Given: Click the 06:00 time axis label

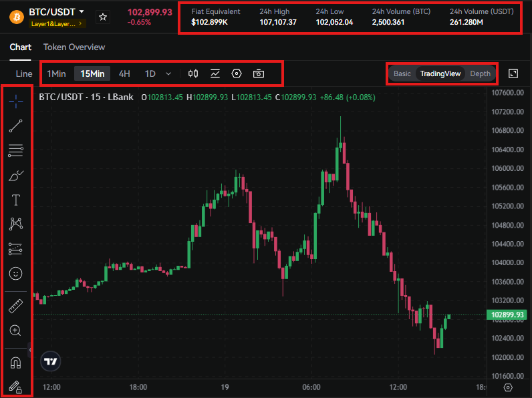Looking at the screenshot, I should tap(311, 387).
